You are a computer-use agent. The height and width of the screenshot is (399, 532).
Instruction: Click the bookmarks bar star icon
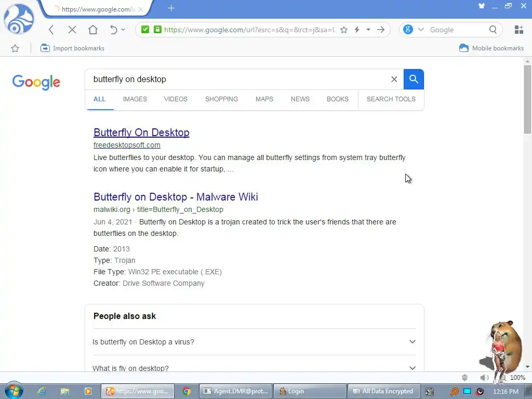click(15, 48)
